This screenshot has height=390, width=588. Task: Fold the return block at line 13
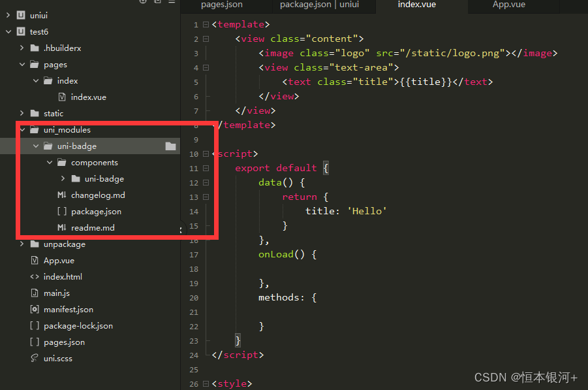coord(206,197)
